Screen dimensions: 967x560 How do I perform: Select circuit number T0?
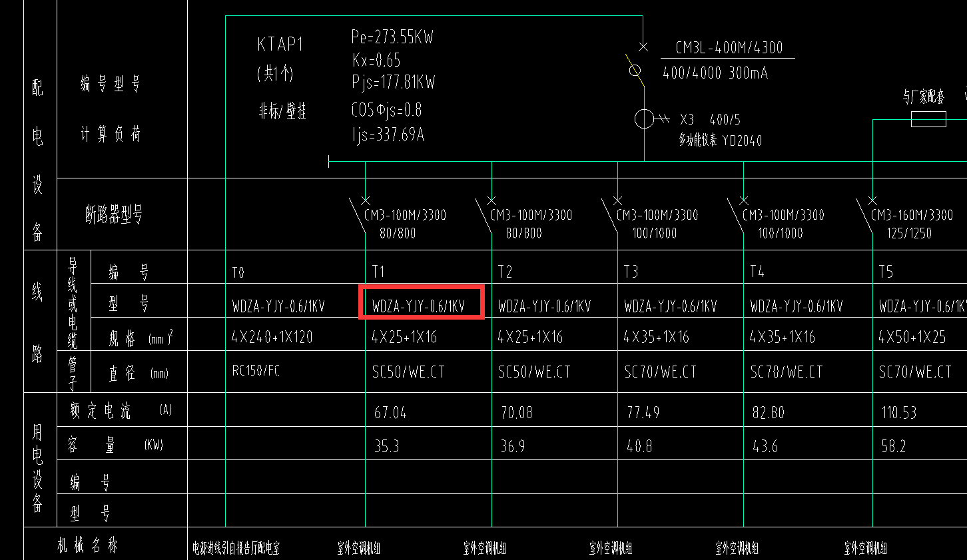tap(238, 272)
